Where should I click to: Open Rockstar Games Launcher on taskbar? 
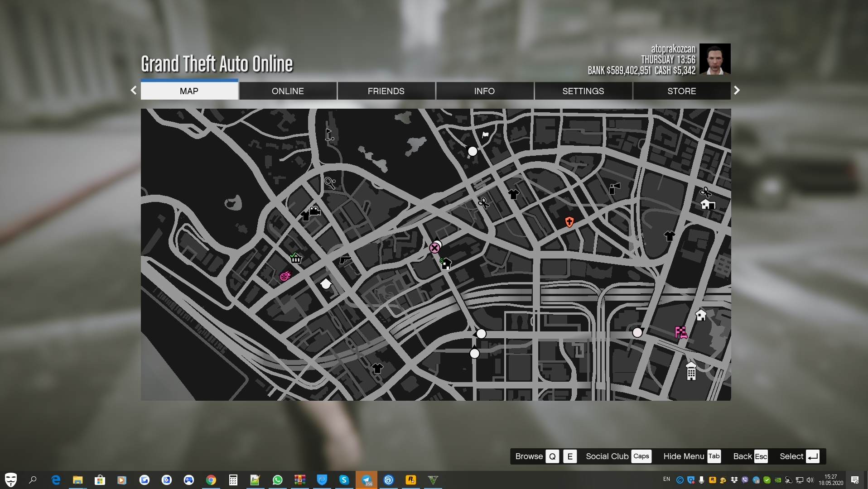pyautogui.click(x=411, y=480)
